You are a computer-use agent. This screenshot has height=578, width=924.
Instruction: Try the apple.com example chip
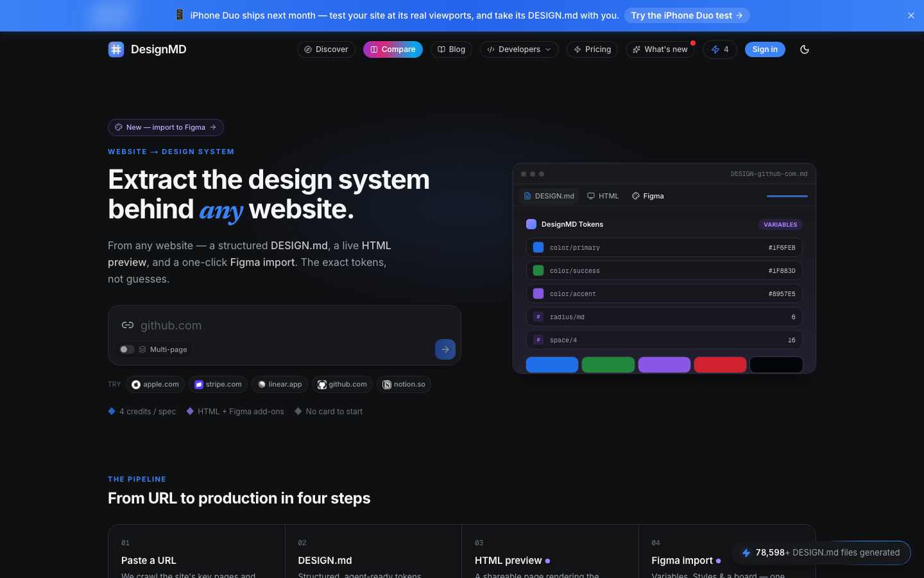click(x=155, y=385)
